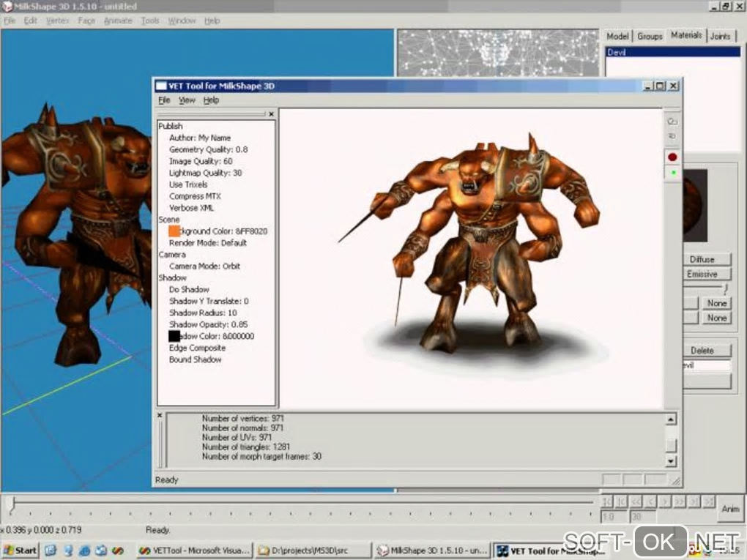Image resolution: width=747 pixels, height=560 pixels.
Task: Open Help menu in VET Tool window
Action: coord(211,100)
